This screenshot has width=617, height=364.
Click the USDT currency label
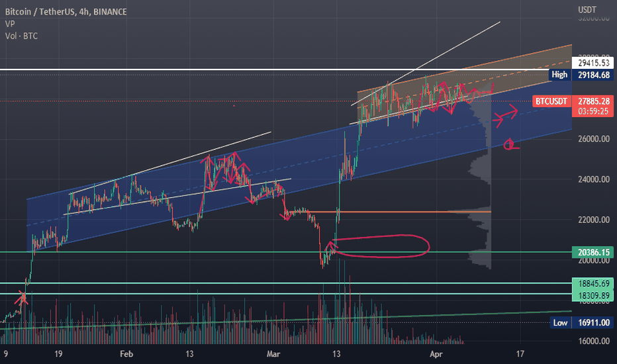click(x=587, y=10)
